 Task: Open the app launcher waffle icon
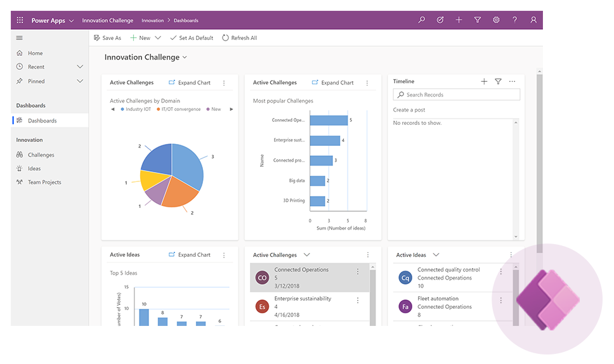(x=21, y=20)
